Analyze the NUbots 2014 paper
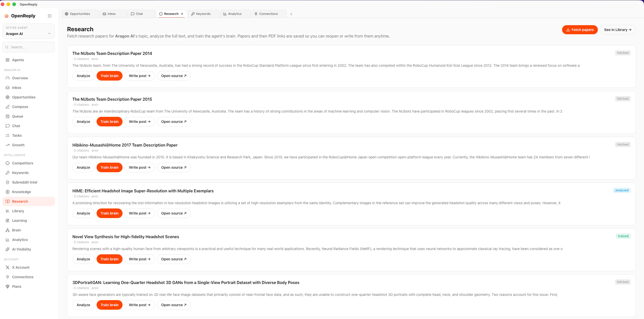The image size is (644, 319). coord(83,76)
